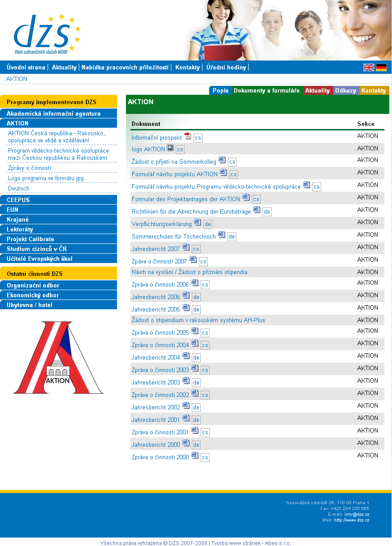The height and width of the screenshot is (546, 392).
Task: Open Zprávy o činnosti sidebar link
Action: click(29, 168)
